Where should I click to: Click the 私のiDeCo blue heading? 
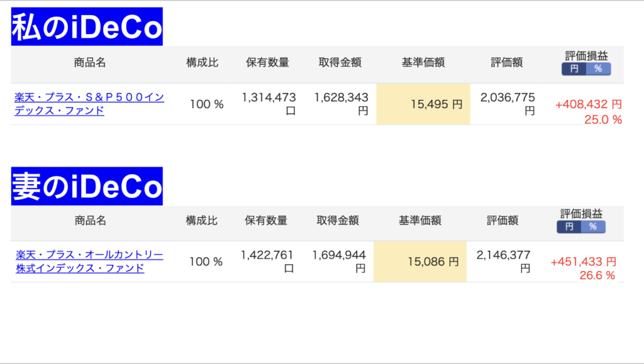point(87,28)
